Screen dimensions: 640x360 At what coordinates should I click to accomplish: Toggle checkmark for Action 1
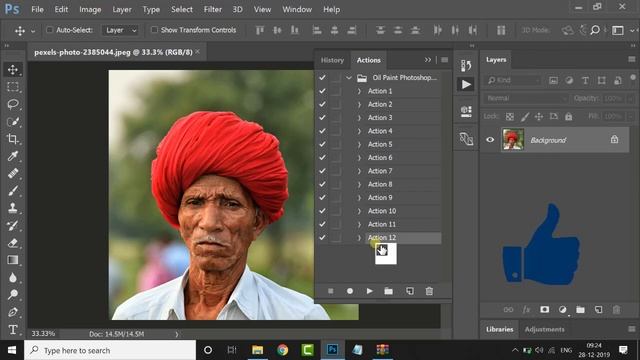(322, 91)
